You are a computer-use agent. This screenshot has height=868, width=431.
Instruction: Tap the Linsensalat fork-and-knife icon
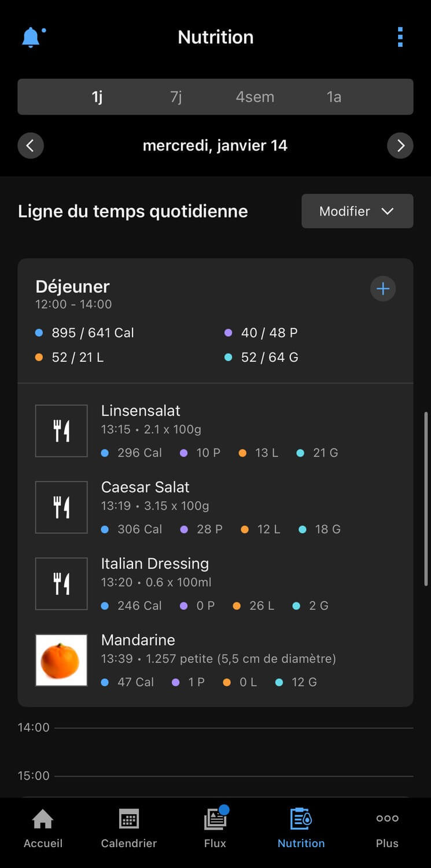pos(61,431)
